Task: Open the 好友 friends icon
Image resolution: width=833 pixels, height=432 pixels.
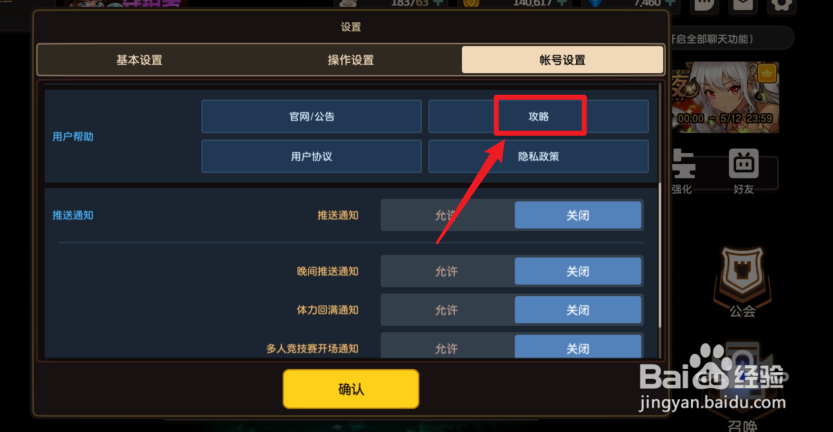Action: 743,171
